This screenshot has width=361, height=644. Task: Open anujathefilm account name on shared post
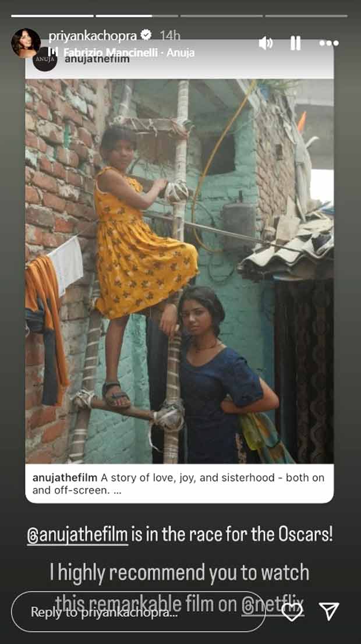coord(97,59)
